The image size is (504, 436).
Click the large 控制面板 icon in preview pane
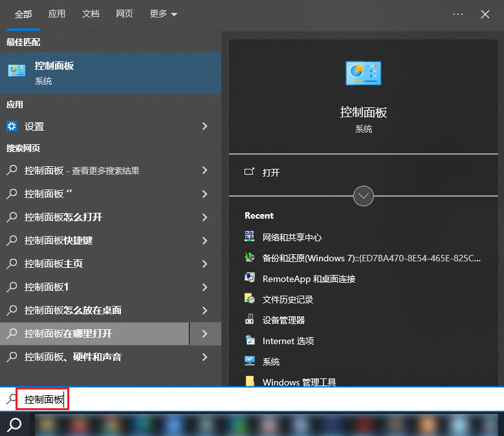(x=363, y=73)
